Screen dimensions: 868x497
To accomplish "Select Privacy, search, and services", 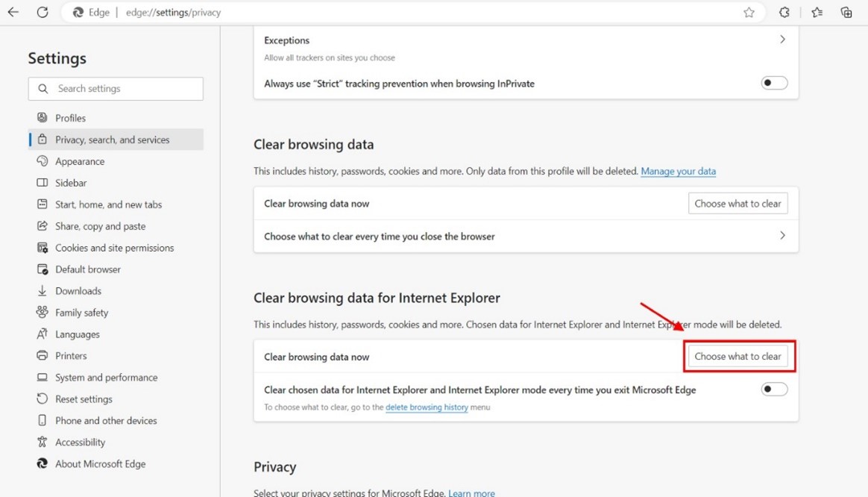I will click(x=113, y=140).
